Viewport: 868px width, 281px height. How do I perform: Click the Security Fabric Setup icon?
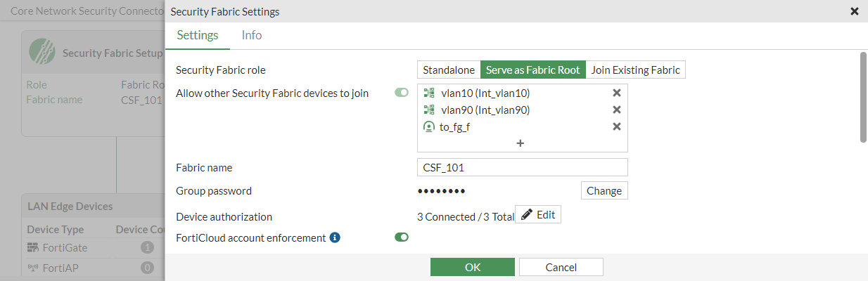42,53
